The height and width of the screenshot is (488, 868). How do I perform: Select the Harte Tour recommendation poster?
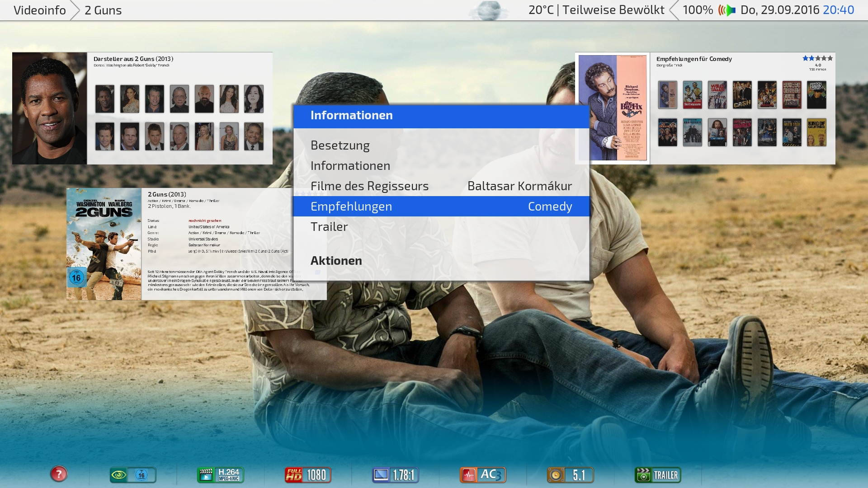(792, 132)
